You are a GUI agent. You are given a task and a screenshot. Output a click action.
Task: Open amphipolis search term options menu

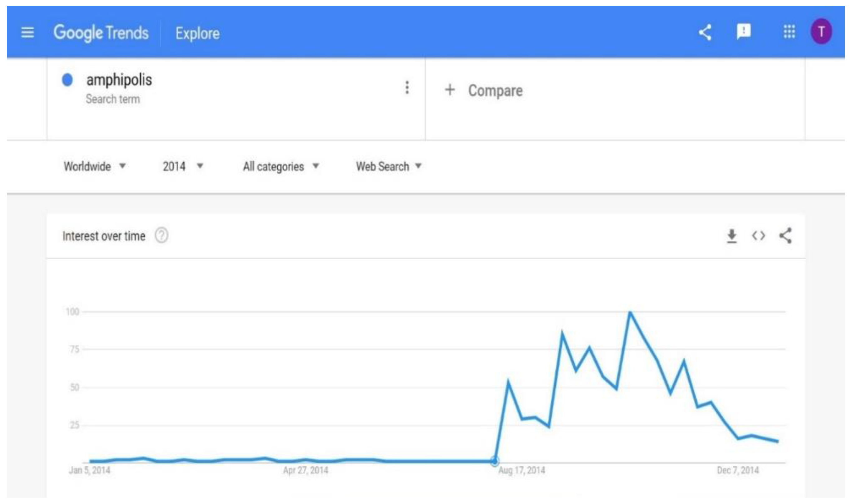[407, 88]
